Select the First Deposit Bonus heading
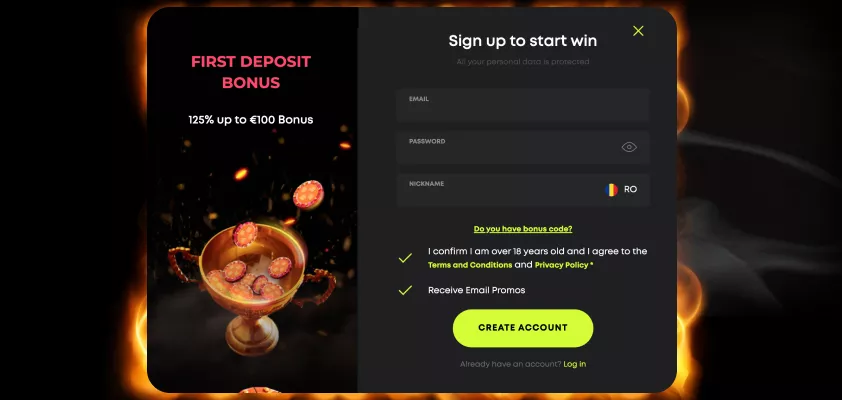The height and width of the screenshot is (400, 842). [251, 72]
